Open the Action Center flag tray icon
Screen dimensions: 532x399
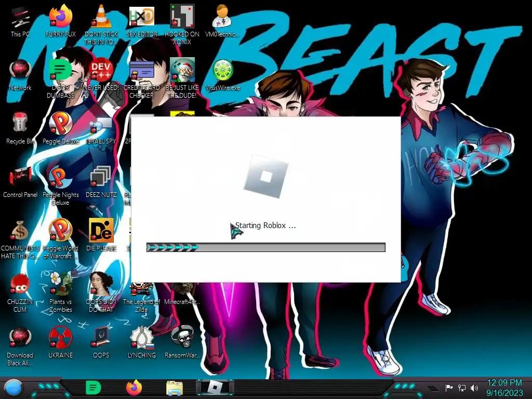pos(449,388)
